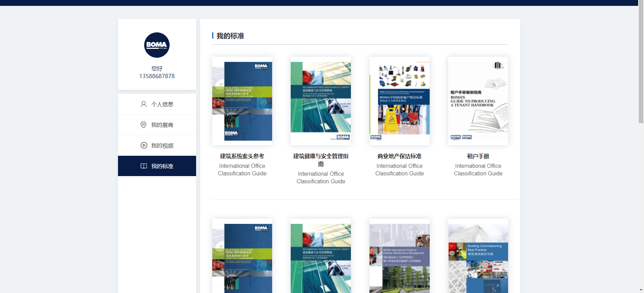Open the 我的视频 menu item

coord(157,145)
